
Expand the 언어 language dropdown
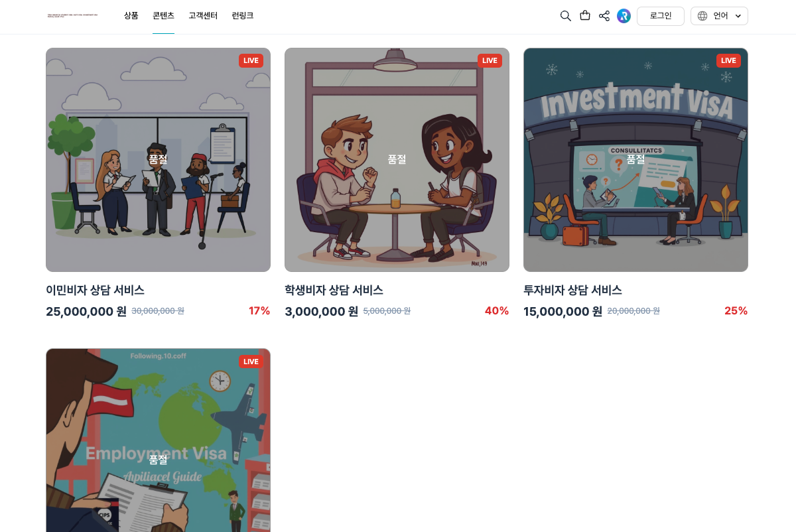(x=719, y=16)
